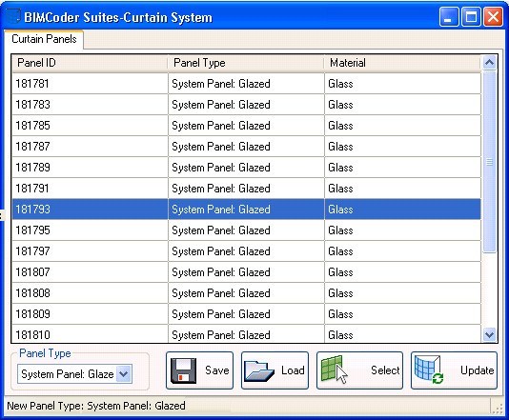Click status bar New Panel Type text
This screenshot has width=509, height=420.
pyautogui.click(x=96, y=406)
